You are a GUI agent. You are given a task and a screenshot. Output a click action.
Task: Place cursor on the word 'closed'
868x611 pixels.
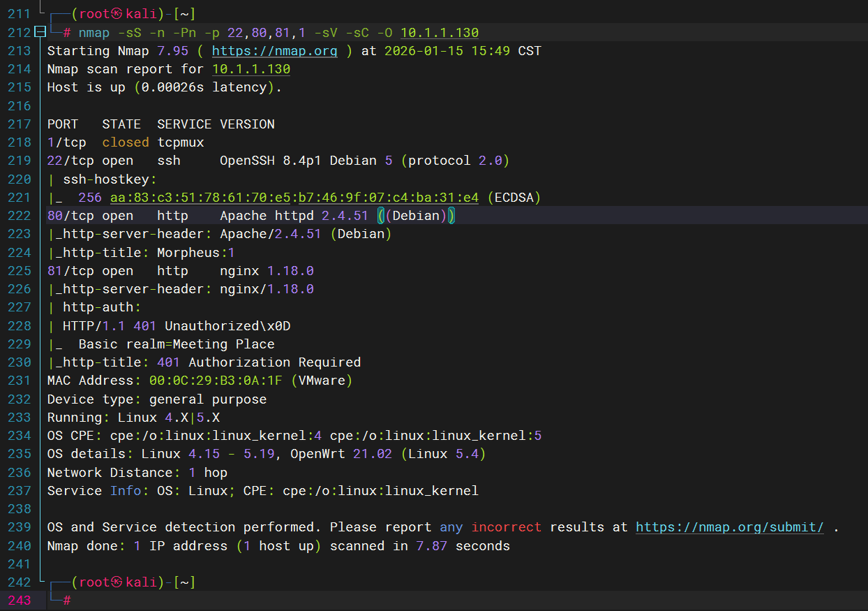tap(126, 142)
